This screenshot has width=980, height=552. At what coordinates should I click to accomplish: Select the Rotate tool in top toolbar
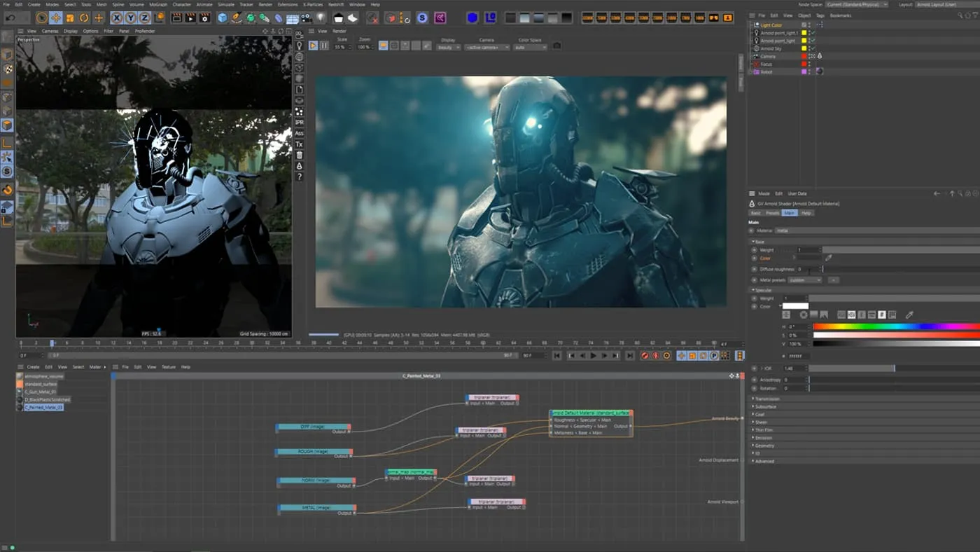coord(84,18)
